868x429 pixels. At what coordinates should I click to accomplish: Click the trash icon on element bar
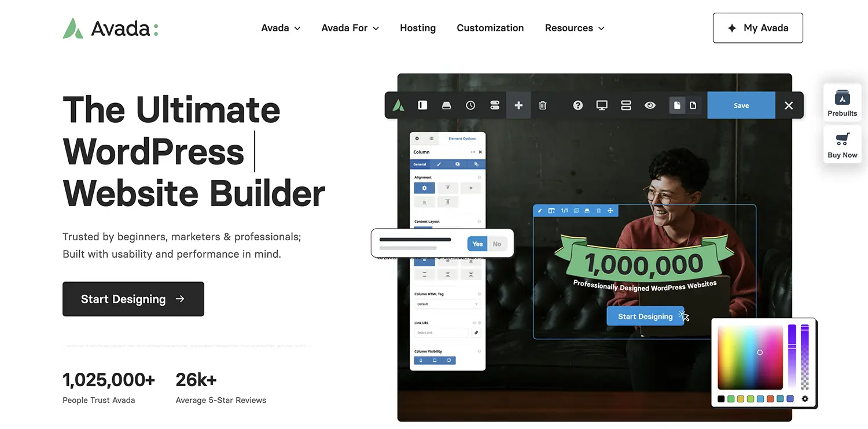pyautogui.click(x=598, y=211)
